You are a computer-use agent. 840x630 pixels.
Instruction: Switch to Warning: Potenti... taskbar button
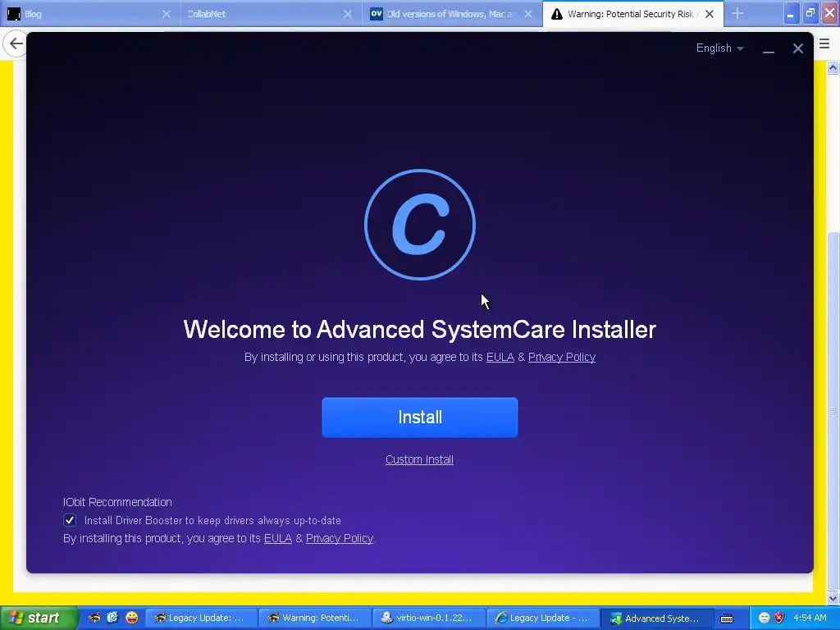tap(315, 618)
